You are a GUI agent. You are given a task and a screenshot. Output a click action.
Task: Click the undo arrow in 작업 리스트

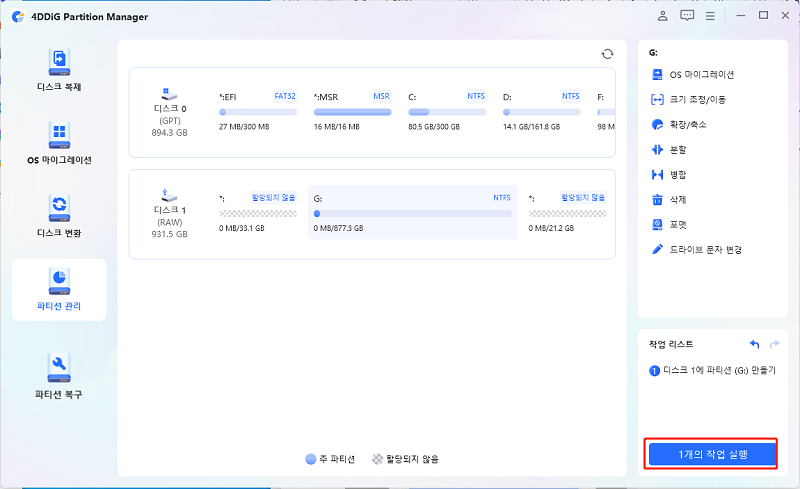click(x=755, y=344)
